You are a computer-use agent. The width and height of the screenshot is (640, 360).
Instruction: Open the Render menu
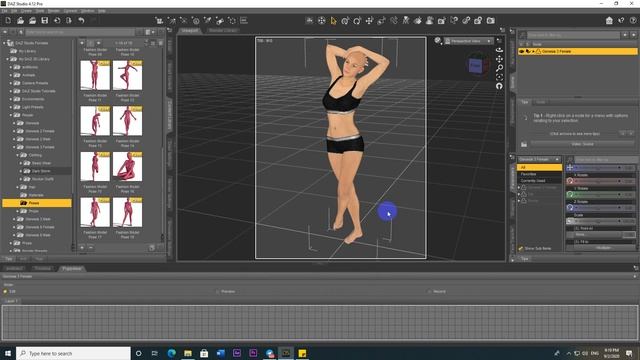tap(53, 11)
